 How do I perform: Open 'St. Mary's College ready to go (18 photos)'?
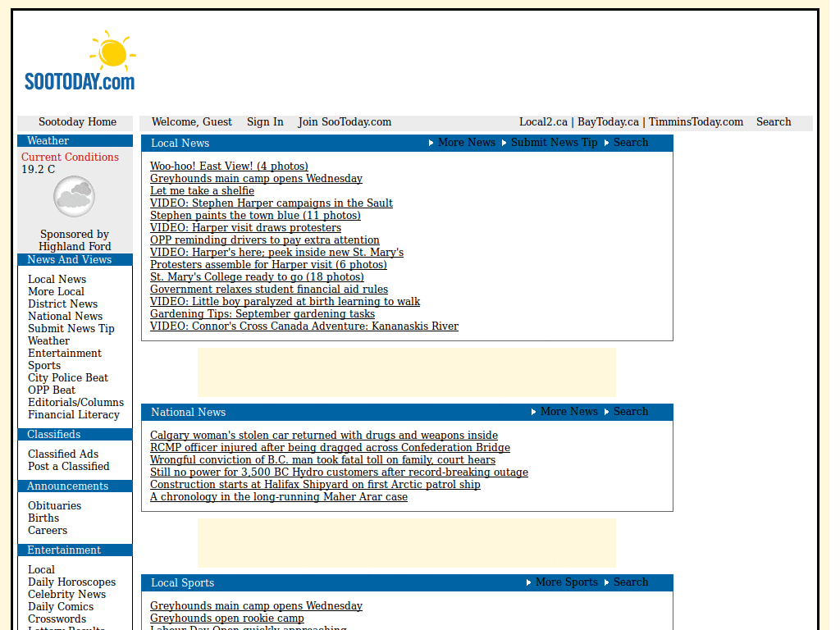tap(257, 277)
